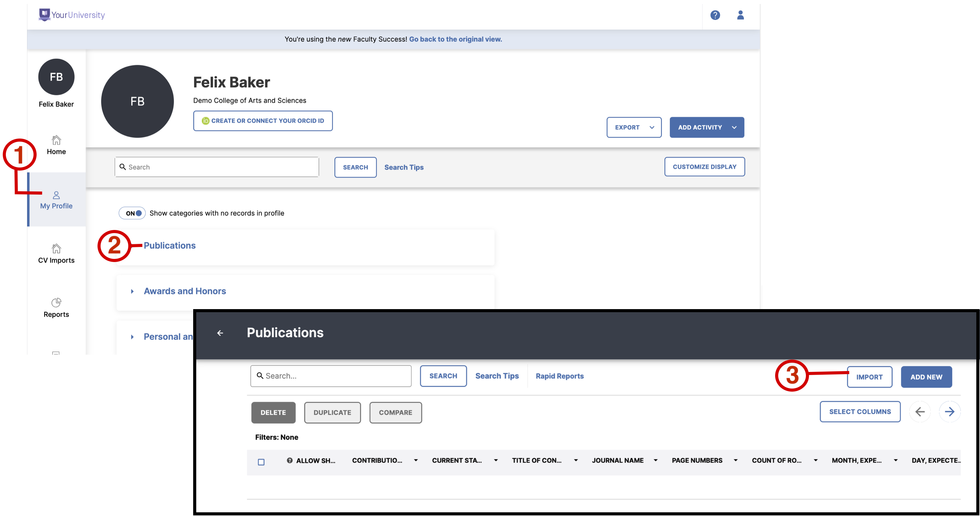
Task: Open Reports in the sidebar
Action: (56, 308)
